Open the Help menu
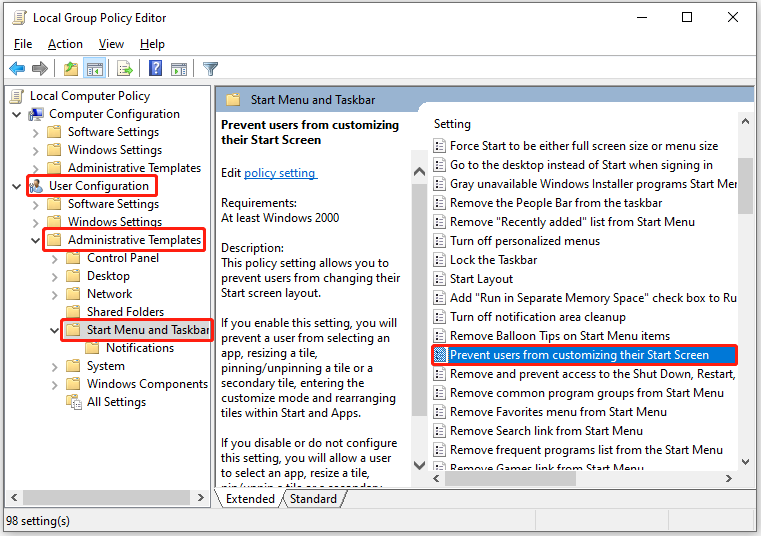761x536 pixels. pos(152,44)
